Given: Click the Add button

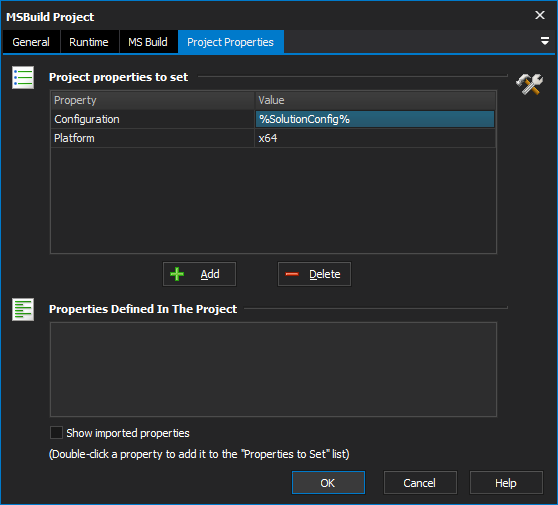Looking at the screenshot, I should tap(199, 274).
